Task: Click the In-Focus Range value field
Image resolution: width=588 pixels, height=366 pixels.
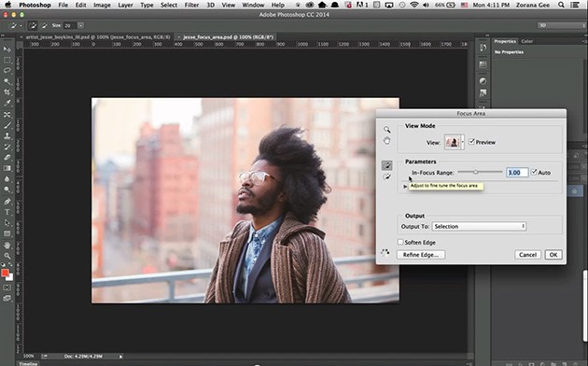Action: click(x=517, y=173)
